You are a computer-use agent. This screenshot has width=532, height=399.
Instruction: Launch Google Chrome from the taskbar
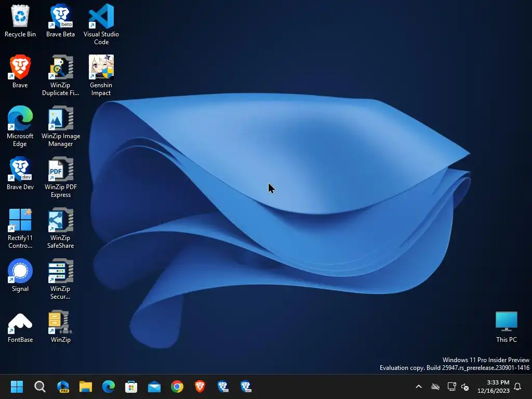click(x=177, y=387)
